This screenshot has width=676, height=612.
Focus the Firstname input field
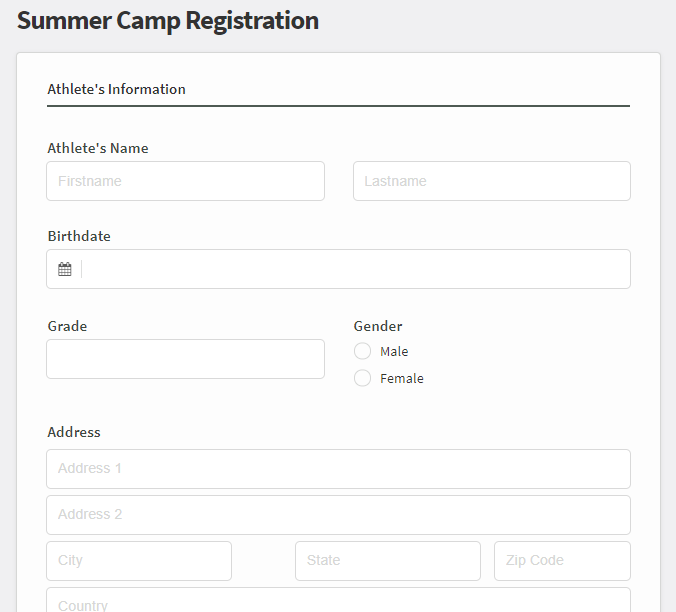tap(185, 181)
